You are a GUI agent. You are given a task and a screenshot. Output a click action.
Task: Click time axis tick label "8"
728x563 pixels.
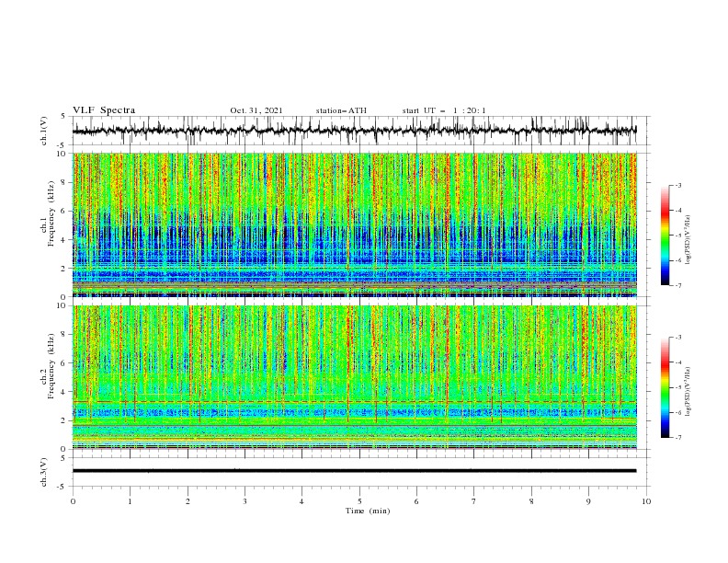[x=531, y=501]
